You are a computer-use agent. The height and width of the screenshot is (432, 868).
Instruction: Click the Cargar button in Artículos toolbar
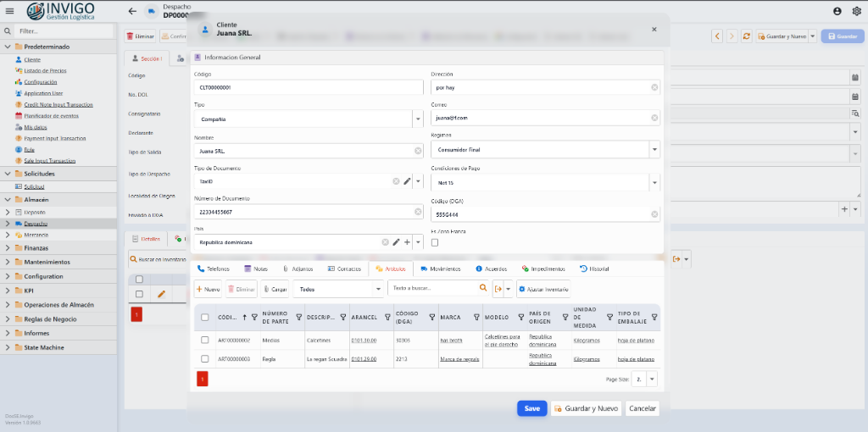275,289
